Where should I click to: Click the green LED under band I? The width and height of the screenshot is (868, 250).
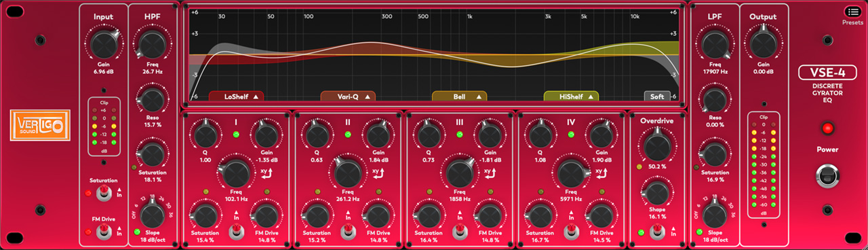[236, 135]
